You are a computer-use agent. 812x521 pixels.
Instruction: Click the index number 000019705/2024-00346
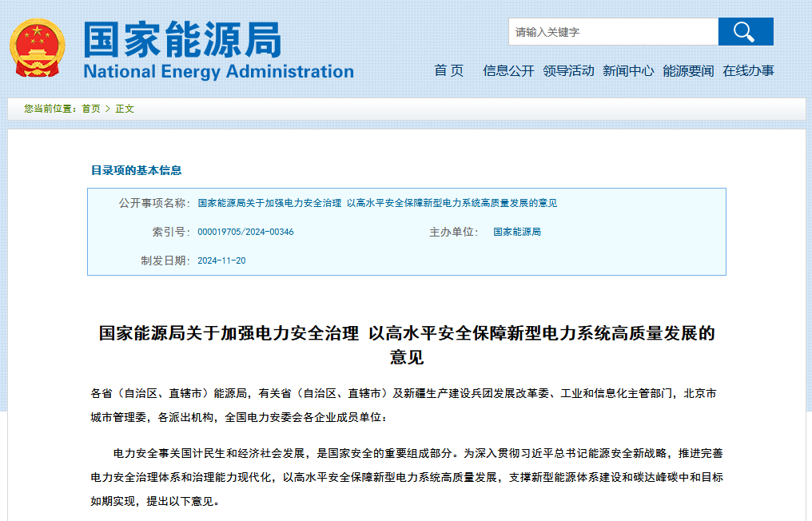pyautogui.click(x=245, y=232)
